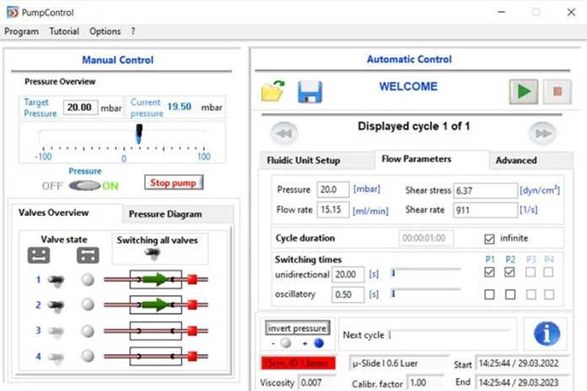Click the Flow Parameters Pressure field showing 20.0

(x=333, y=190)
